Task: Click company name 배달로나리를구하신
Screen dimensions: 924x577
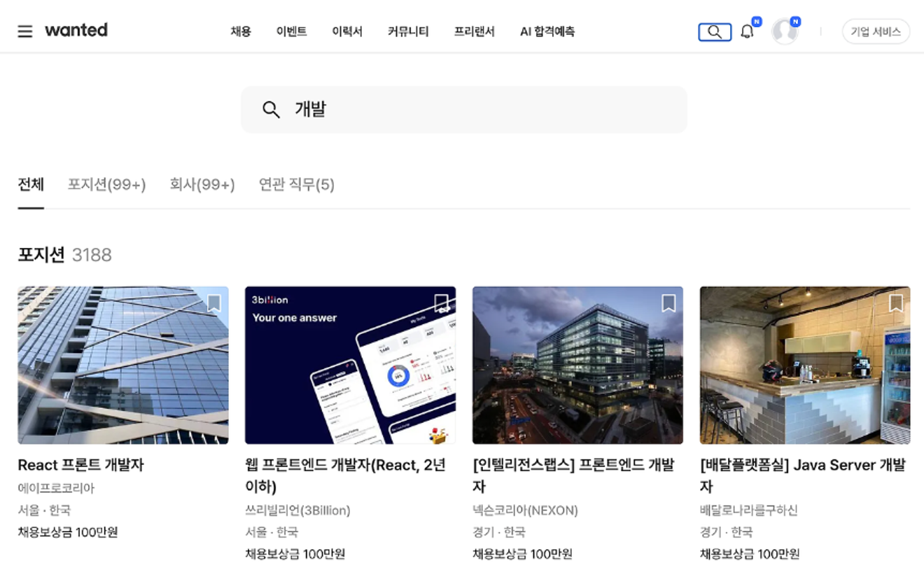Action: (x=749, y=510)
